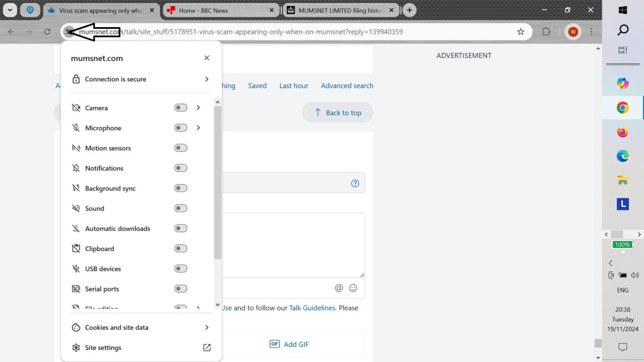The image size is (644, 362).
Task: Open the Chrome extensions puzzle icon
Action: [546, 32]
